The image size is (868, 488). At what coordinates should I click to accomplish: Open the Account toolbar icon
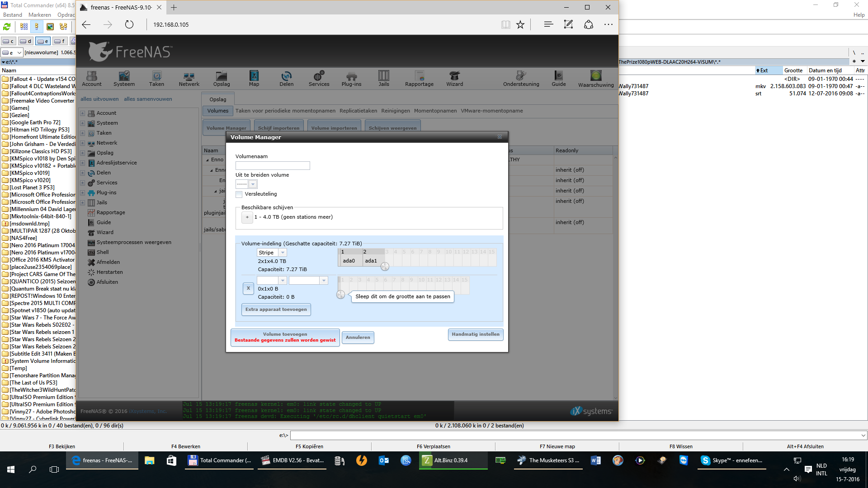pos(92,78)
